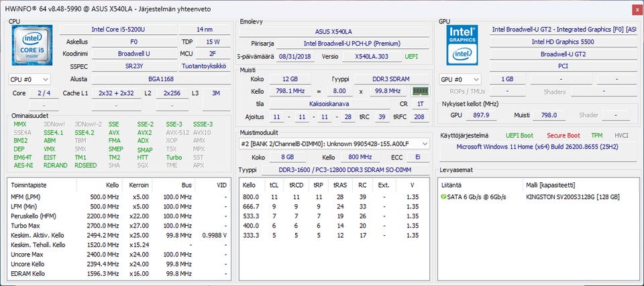
Task: Click the TPM status indicator
Action: click(597, 135)
